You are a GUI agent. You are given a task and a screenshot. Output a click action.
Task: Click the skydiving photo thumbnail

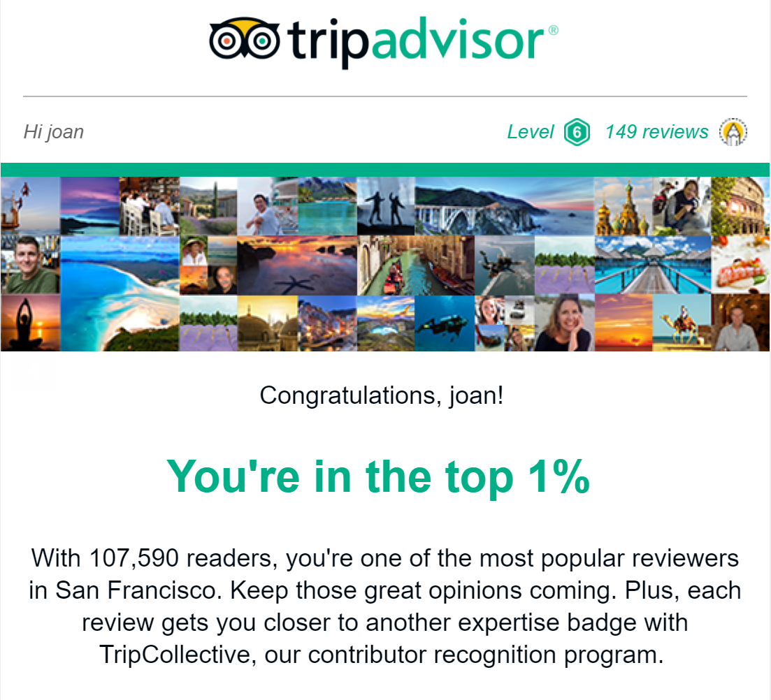pos(505,265)
